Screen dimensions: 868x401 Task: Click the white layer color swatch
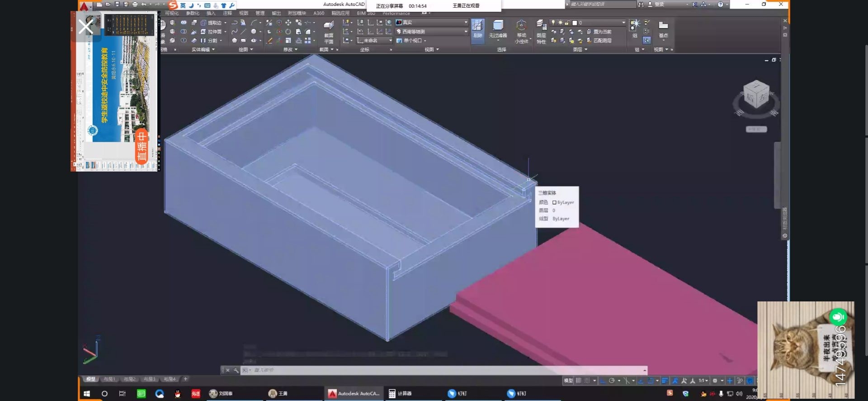(x=575, y=23)
